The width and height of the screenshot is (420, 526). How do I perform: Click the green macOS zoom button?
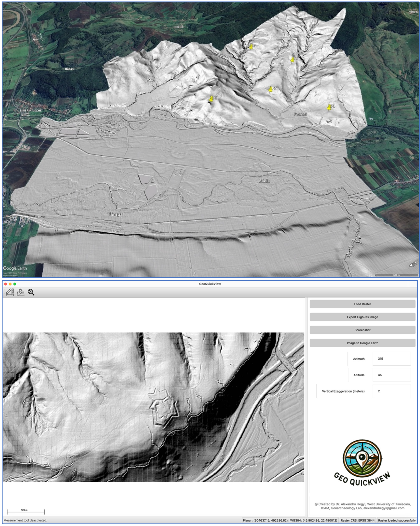click(x=15, y=284)
